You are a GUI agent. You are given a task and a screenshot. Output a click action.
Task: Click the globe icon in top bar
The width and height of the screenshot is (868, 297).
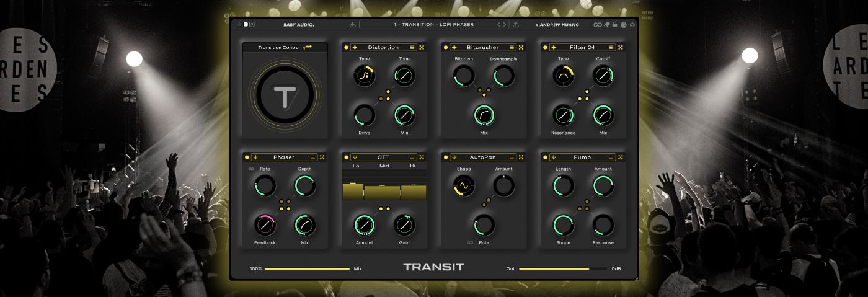(x=624, y=25)
